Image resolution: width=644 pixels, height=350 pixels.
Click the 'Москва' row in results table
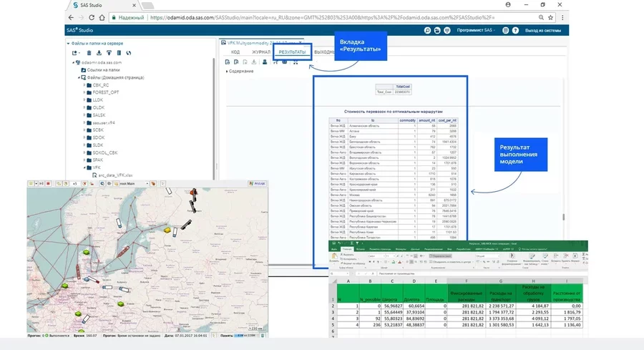click(x=394, y=195)
